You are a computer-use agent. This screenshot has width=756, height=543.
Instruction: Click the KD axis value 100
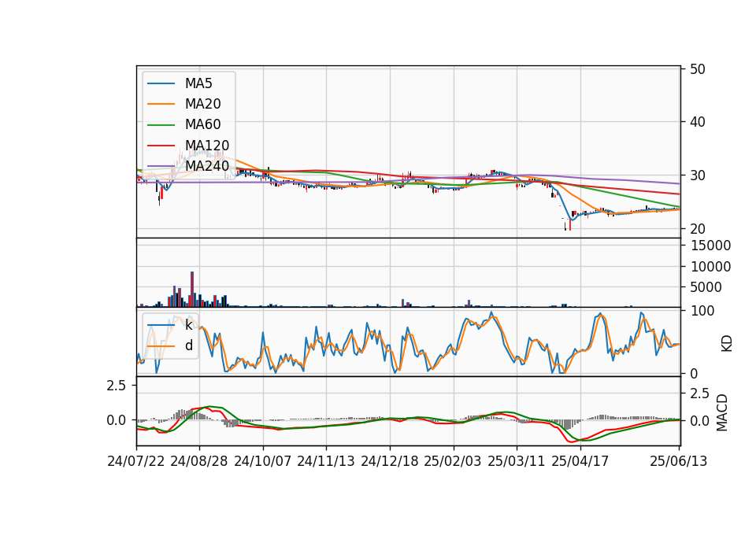coord(702,312)
